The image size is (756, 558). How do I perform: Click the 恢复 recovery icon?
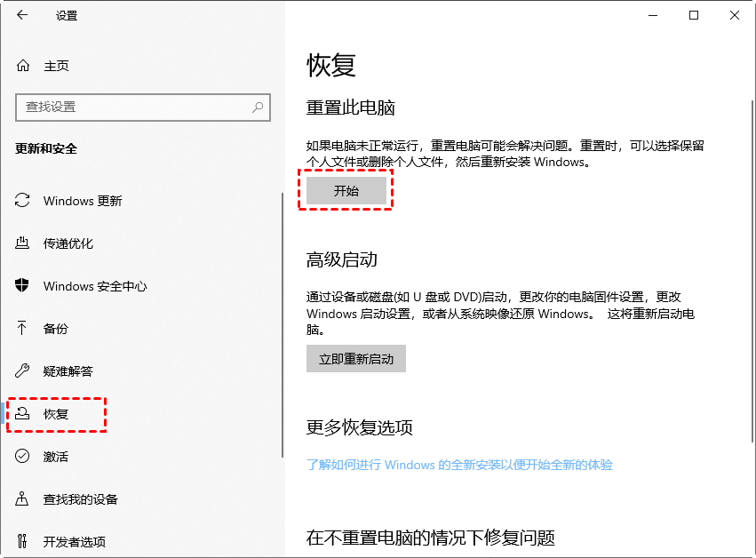click(x=22, y=413)
